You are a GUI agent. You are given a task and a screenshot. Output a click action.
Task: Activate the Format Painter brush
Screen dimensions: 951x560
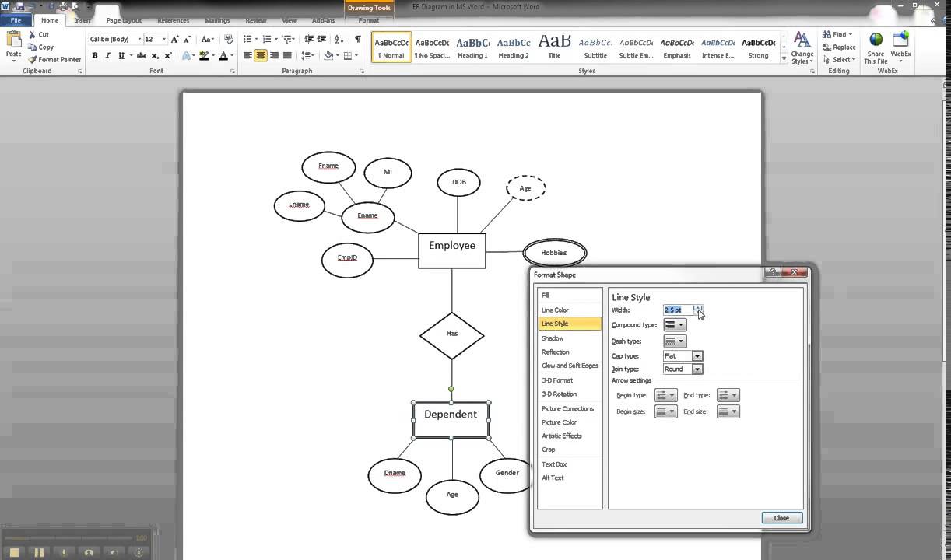(x=54, y=59)
